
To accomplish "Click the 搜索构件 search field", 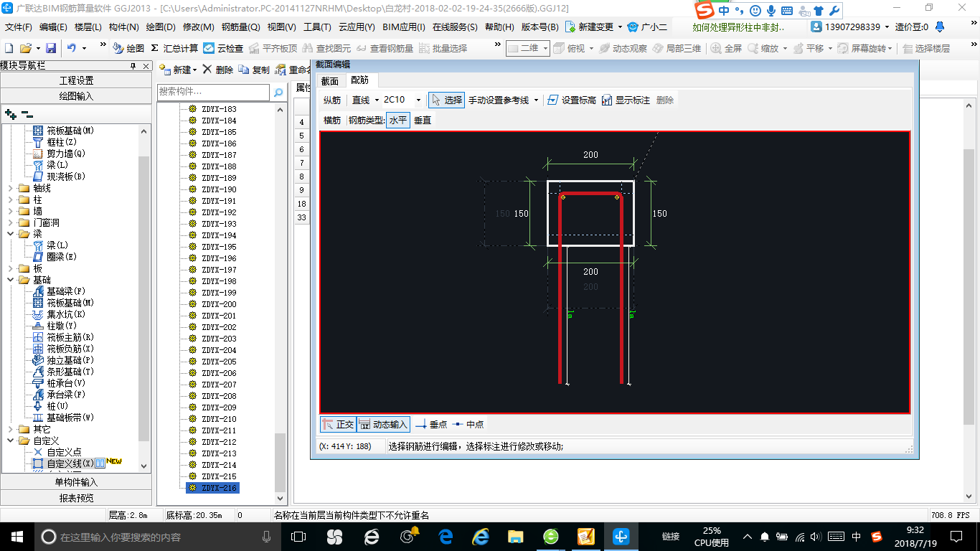I will [213, 93].
